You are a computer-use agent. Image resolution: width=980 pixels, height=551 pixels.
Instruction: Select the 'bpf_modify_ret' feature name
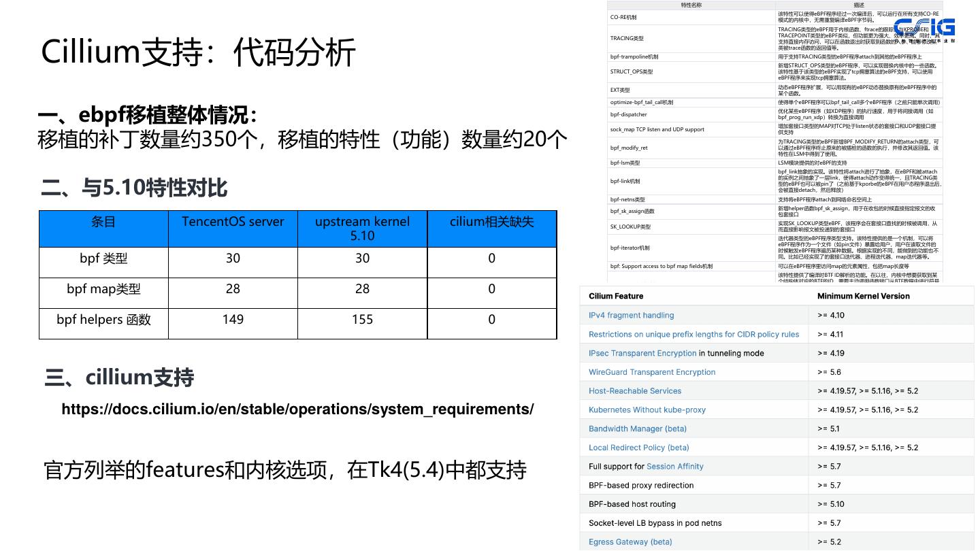click(629, 148)
